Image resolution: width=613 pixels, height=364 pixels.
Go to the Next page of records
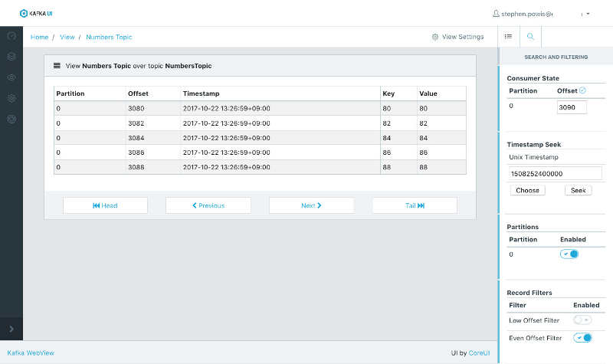pos(312,205)
